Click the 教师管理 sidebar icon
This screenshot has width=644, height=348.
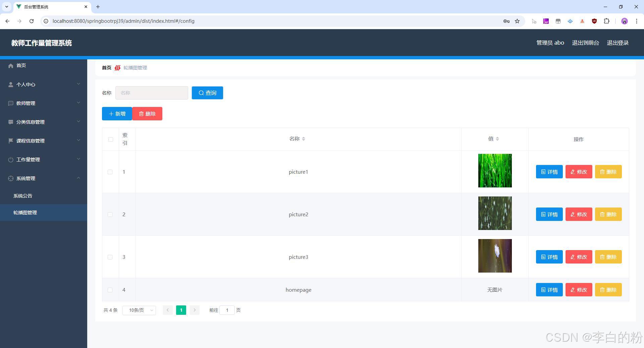[x=11, y=103]
